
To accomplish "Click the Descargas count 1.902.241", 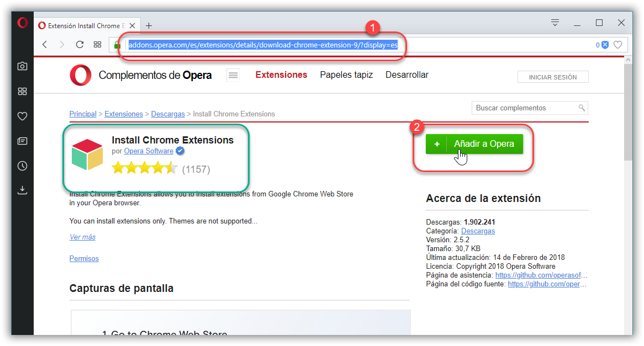I will (479, 222).
